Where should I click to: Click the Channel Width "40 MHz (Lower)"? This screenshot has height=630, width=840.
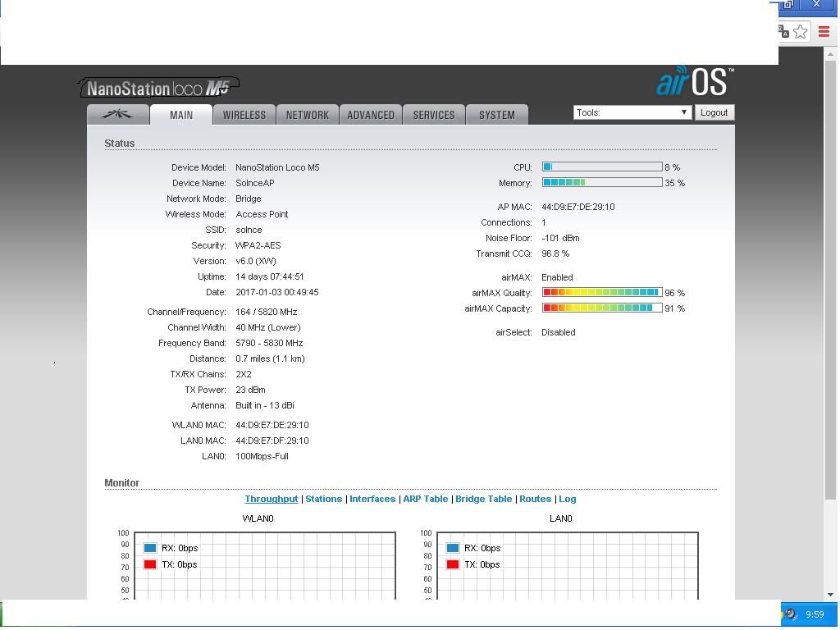[x=268, y=327]
